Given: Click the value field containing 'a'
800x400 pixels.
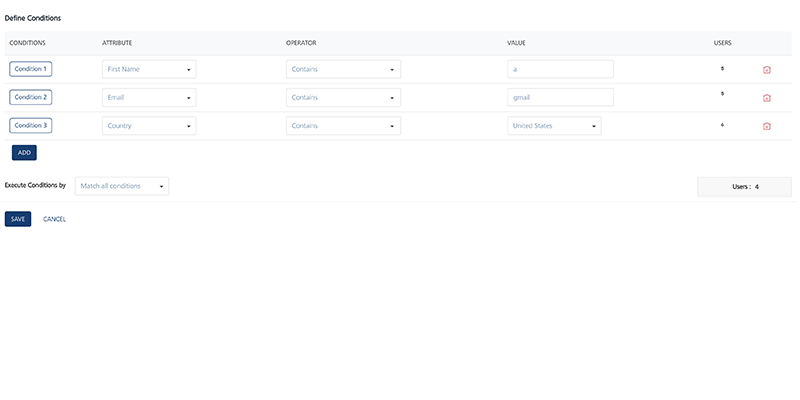Looking at the screenshot, I should coord(560,70).
